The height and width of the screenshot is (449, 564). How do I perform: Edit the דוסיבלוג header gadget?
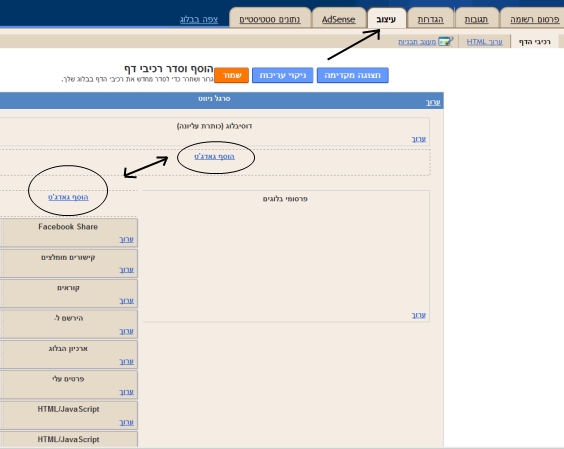(419, 139)
